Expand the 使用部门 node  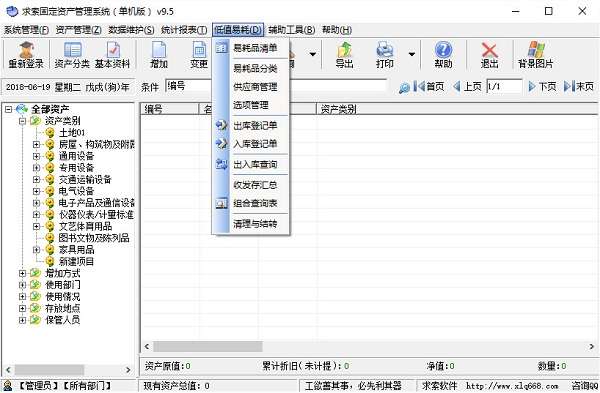click(x=22, y=285)
